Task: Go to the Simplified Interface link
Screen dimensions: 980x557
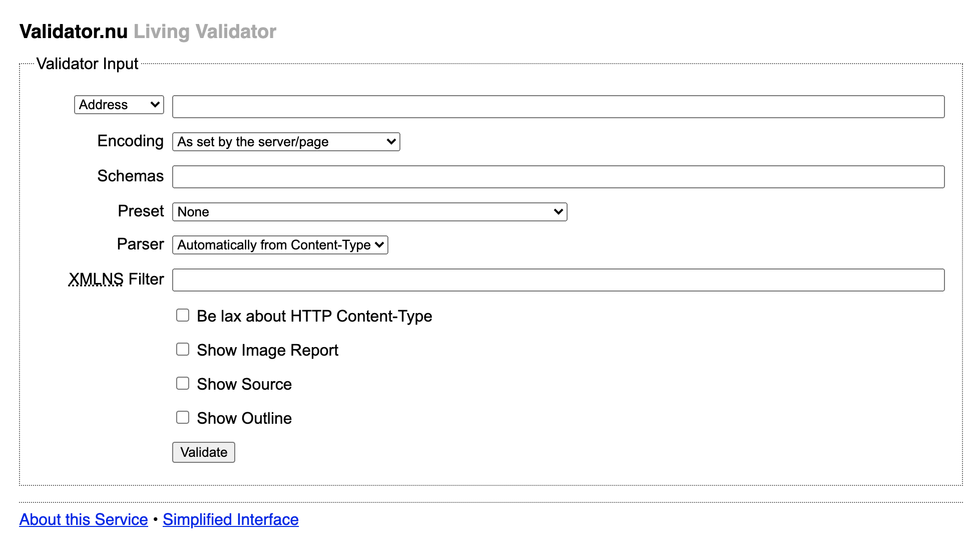Action: (x=231, y=519)
